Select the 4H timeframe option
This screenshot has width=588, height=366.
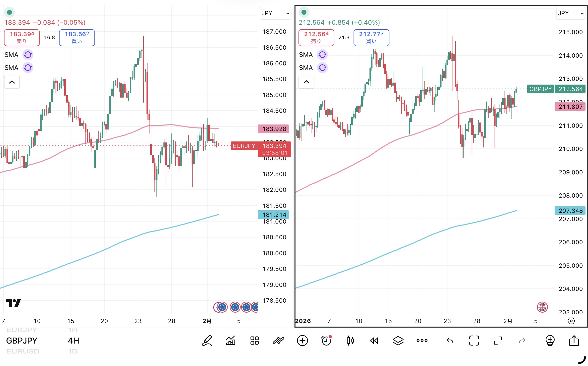click(x=73, y=341)
